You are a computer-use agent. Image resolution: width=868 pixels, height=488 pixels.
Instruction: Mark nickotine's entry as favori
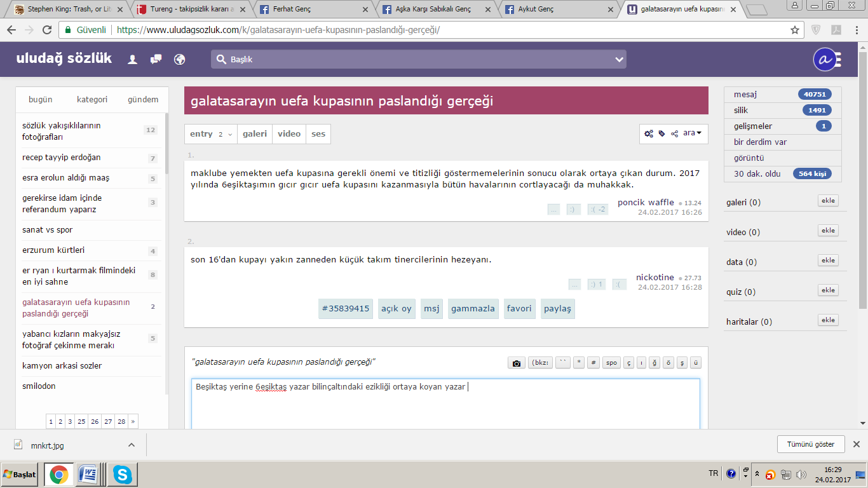click(519, 309)
